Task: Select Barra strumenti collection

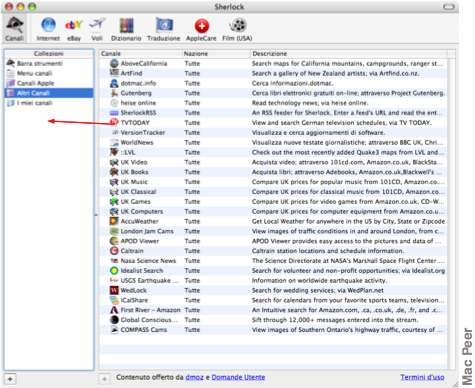Action: coord(49,63)
